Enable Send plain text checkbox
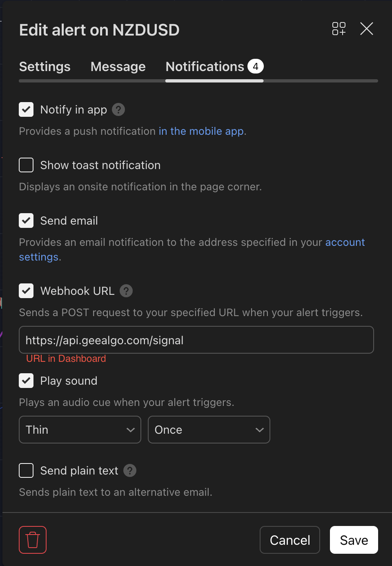 [x=26, y=470]
